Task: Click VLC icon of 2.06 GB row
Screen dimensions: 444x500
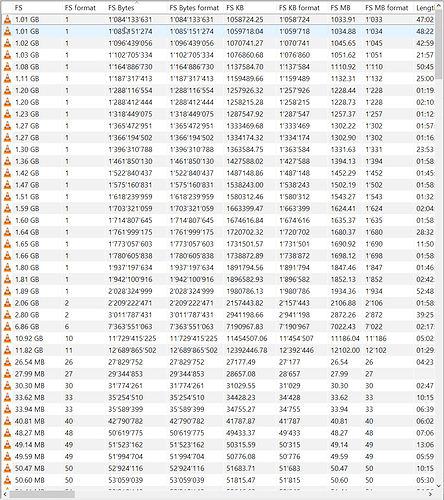Action: [x=7, y=303]
